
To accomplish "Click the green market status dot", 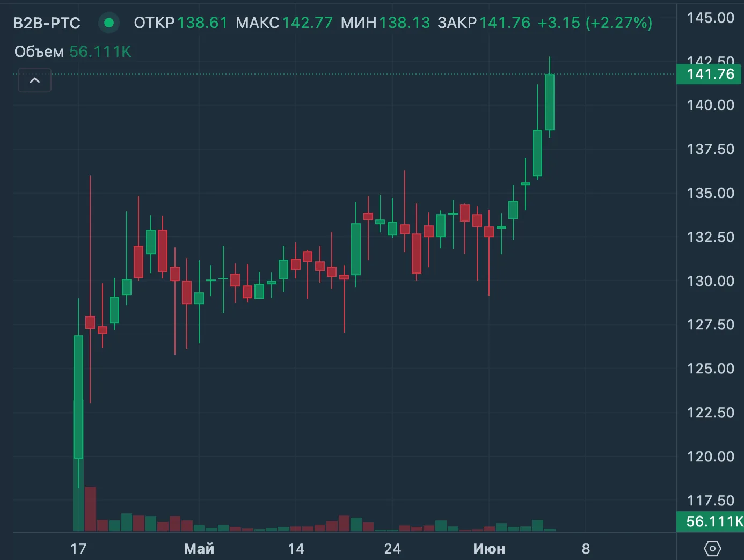I will click(109, 23).
